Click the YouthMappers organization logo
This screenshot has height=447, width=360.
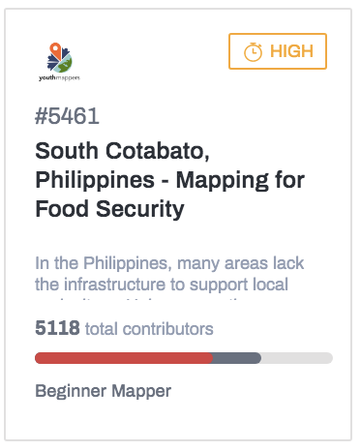[59, 62]
